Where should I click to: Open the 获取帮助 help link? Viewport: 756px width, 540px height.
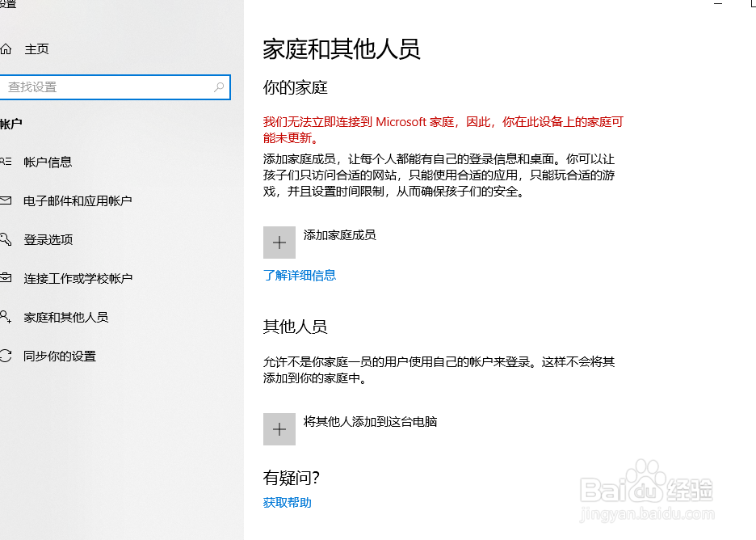(x=288, y=502)
